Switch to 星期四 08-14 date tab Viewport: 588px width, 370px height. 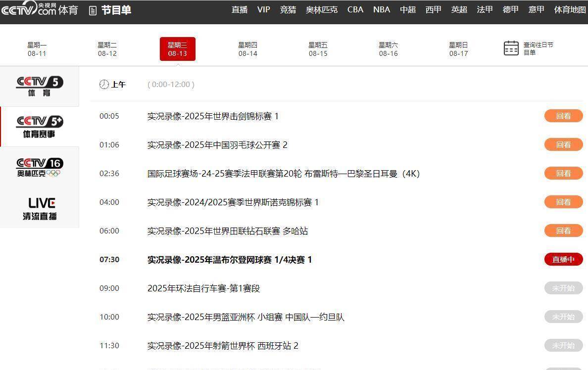click(x=247, y=49)
